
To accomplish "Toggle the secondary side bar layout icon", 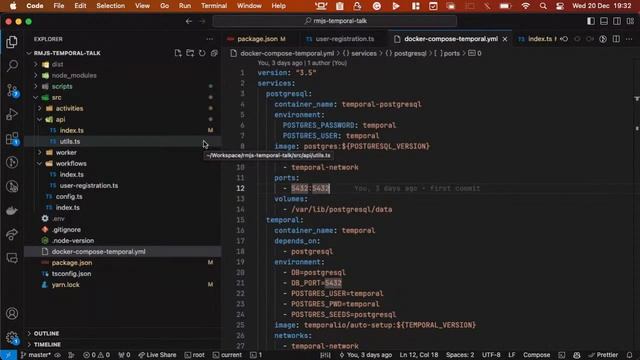I will click(x=617, y=21).
